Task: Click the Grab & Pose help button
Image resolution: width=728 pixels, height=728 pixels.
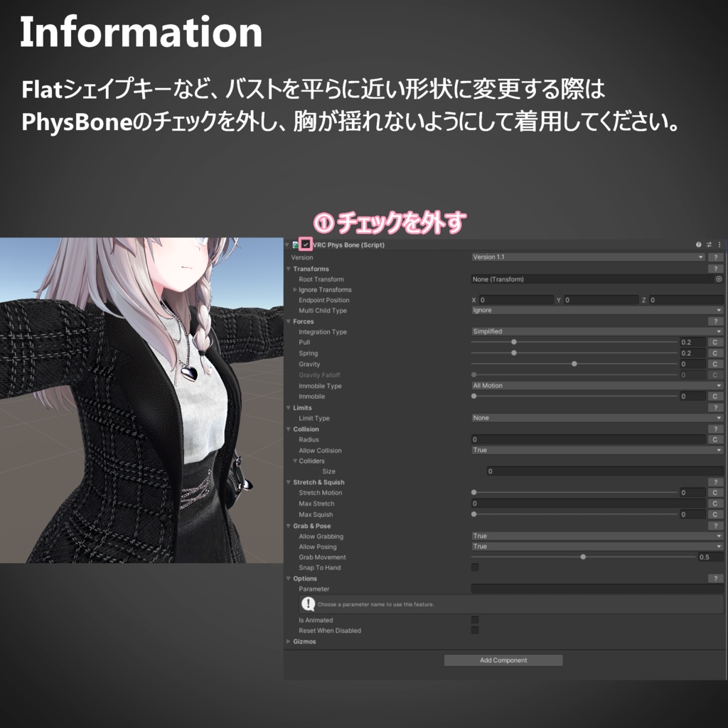Action: (x=715, y=526)
